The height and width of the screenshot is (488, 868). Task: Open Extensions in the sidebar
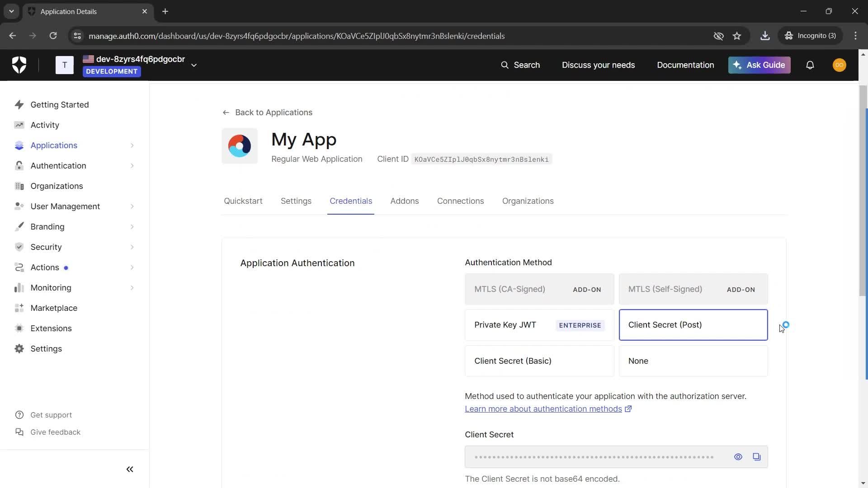coord(51,328)
